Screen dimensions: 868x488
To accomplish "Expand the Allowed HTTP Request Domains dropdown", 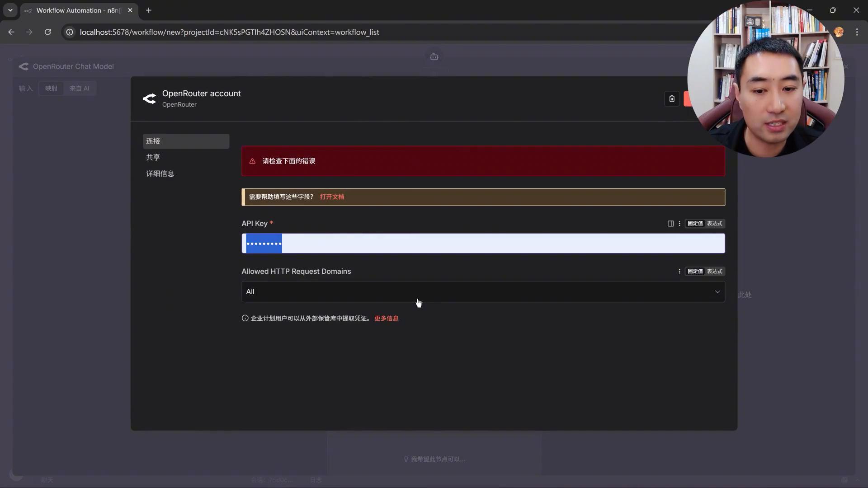I will (x=483, y=292).
